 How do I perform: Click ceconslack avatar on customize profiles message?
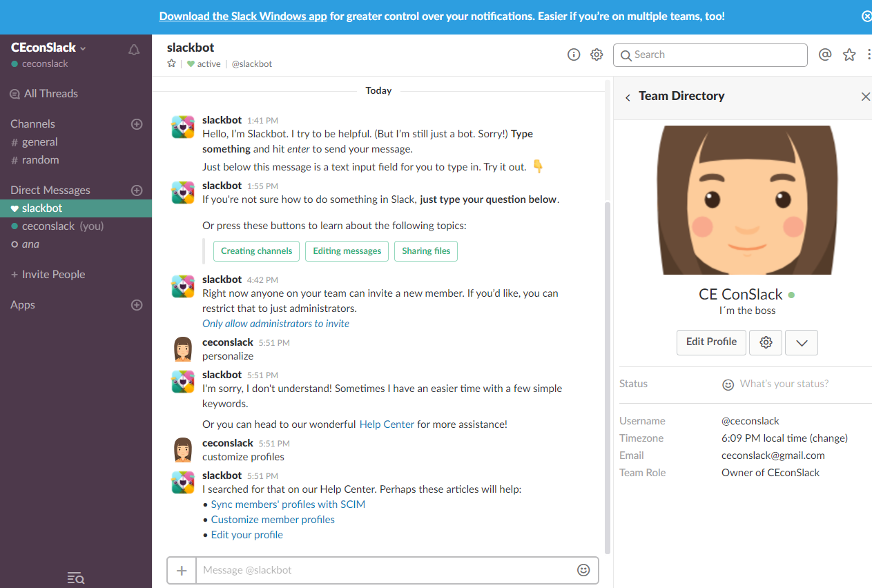click(x=183, y=450)
